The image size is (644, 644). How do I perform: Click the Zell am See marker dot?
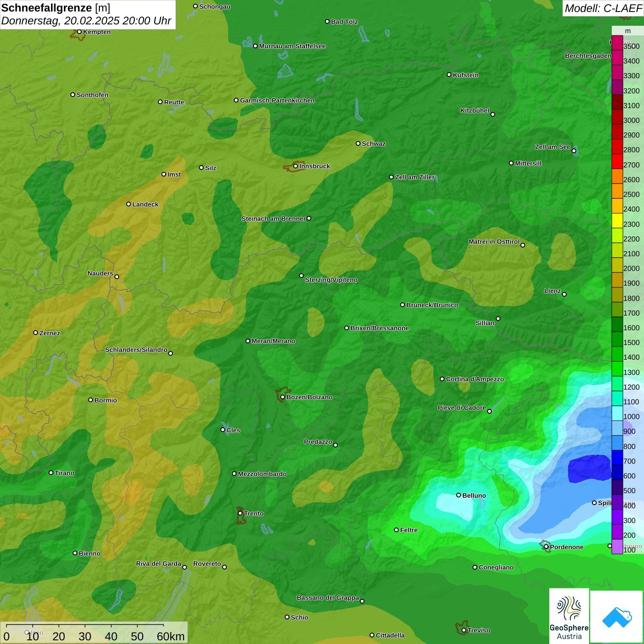point(574,150)
